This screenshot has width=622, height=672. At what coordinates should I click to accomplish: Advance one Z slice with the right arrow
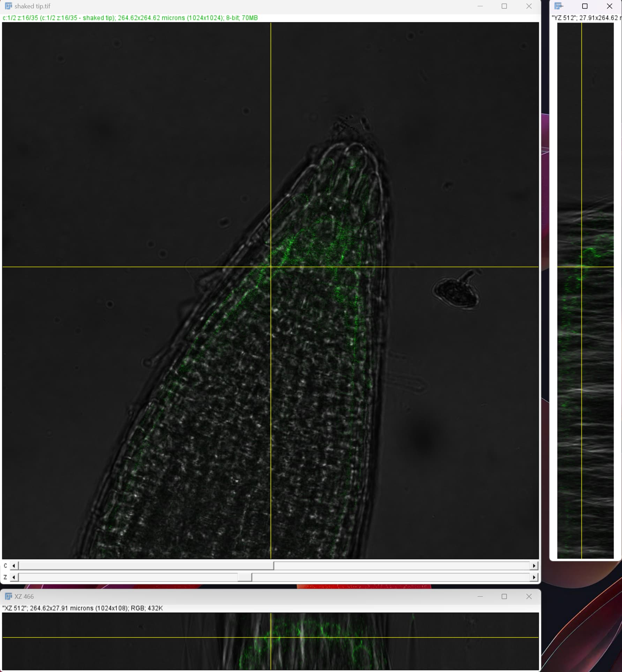click(x=534, y=577)
